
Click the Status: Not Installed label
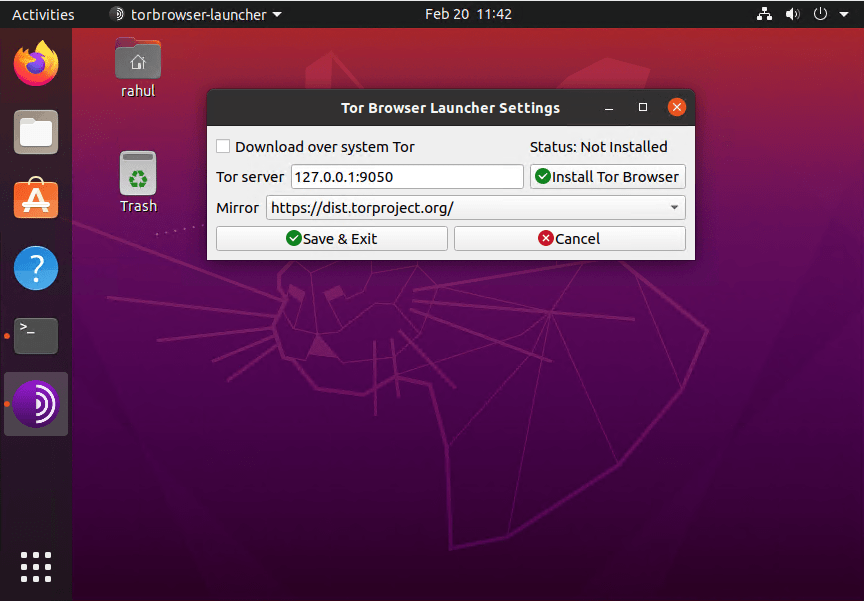598,147
